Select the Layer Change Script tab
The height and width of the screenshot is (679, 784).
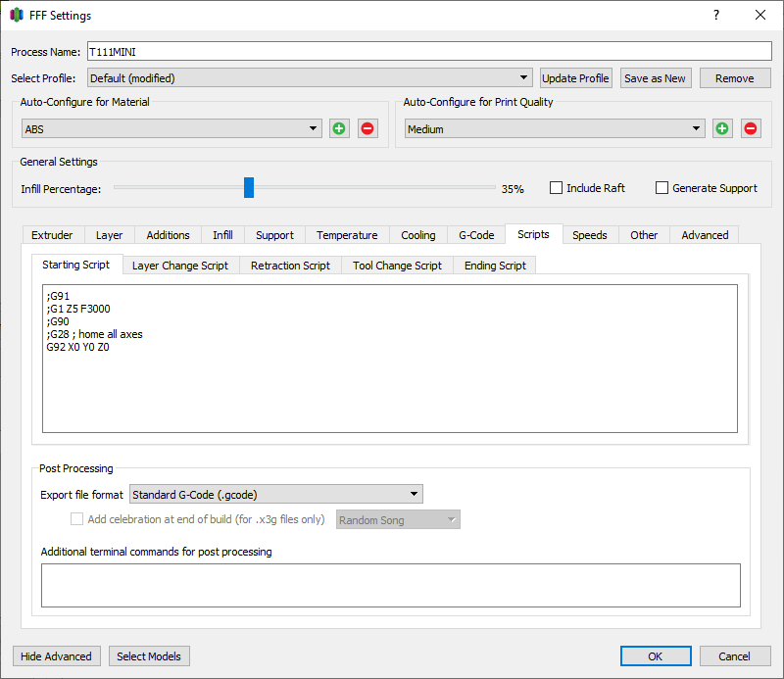click(x=180, y=266)
